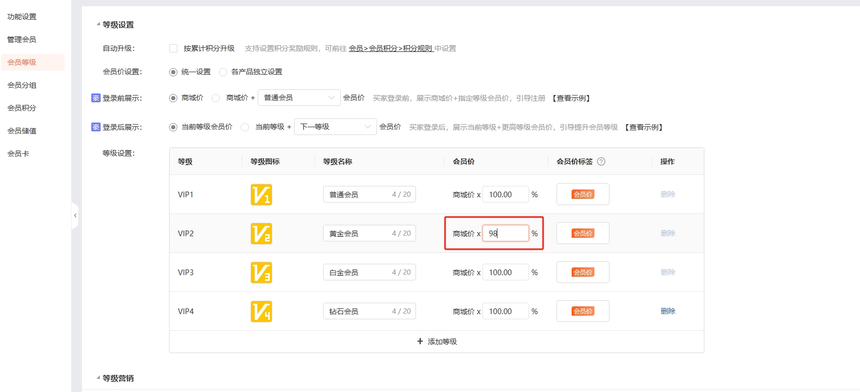
Task: Click the blue badge icon beside 登录前展示
Action: (x=96, y=98)
